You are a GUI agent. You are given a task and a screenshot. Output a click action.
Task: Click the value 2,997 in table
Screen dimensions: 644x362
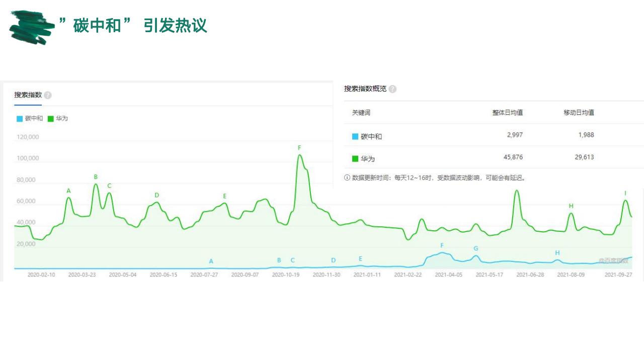coord(514,135)
